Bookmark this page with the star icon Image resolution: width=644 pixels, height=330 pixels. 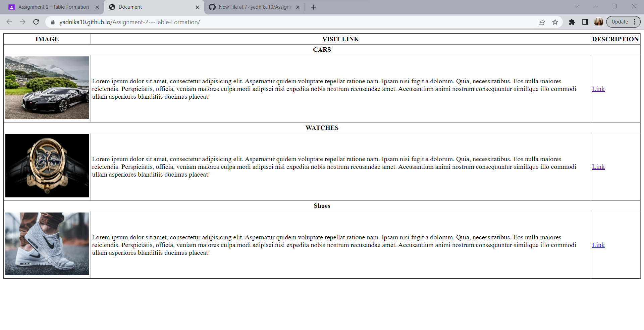pos(555,22)
